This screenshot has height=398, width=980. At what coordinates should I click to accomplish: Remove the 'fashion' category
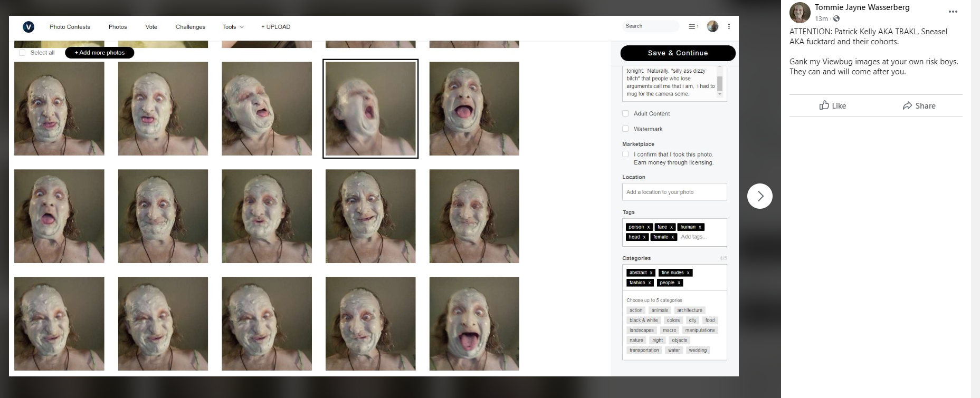(x=650, y=283)
